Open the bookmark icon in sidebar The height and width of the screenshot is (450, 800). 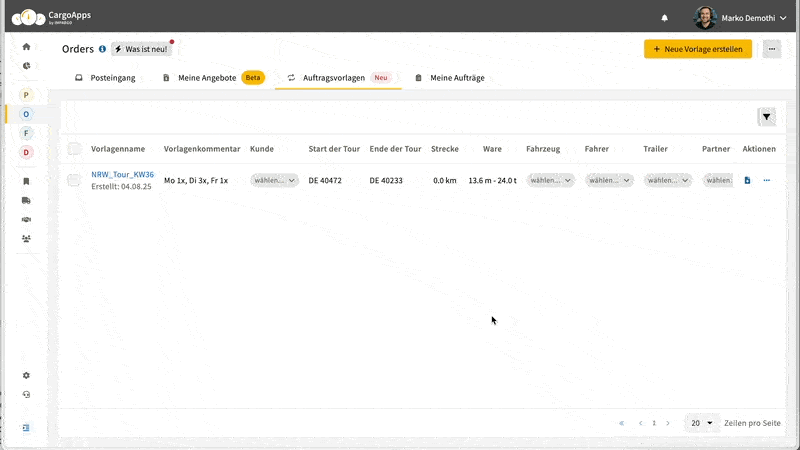[27, 181]
